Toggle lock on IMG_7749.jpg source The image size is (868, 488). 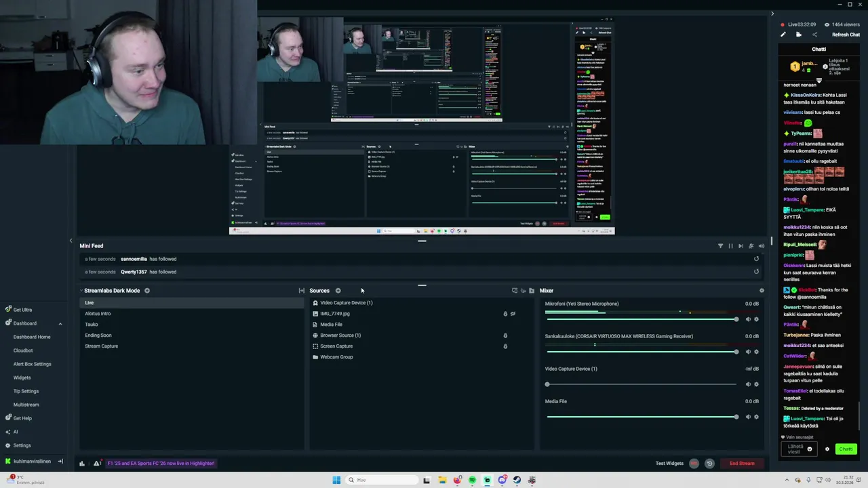click(x=505, y=314)
